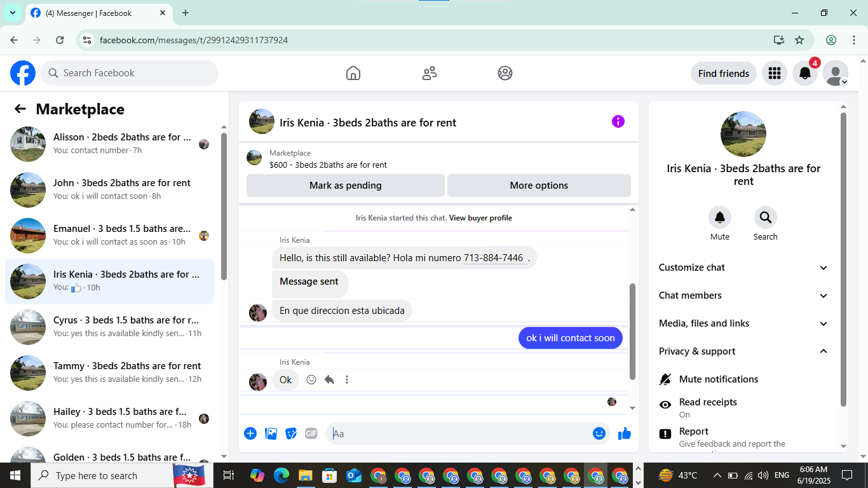Open Chrome's three-dot menu
The image size is (868, 488).
point(854,40)
